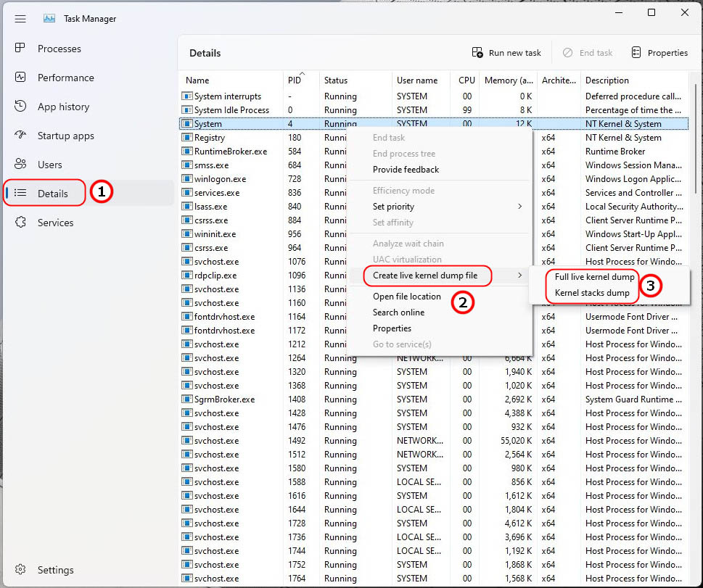The height and width of the screenshot is (588, 703).
Task: Click Search online in context menu
Action: click(x=398, y=312)
